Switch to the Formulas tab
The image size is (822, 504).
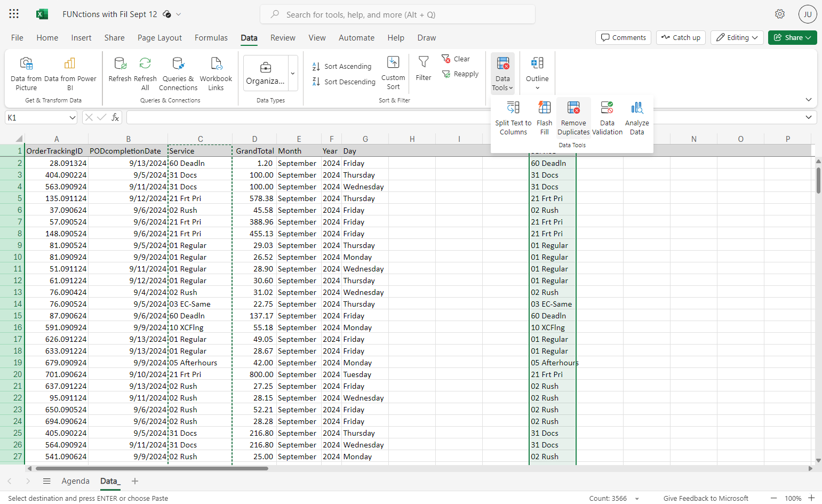tap(211, 38)
